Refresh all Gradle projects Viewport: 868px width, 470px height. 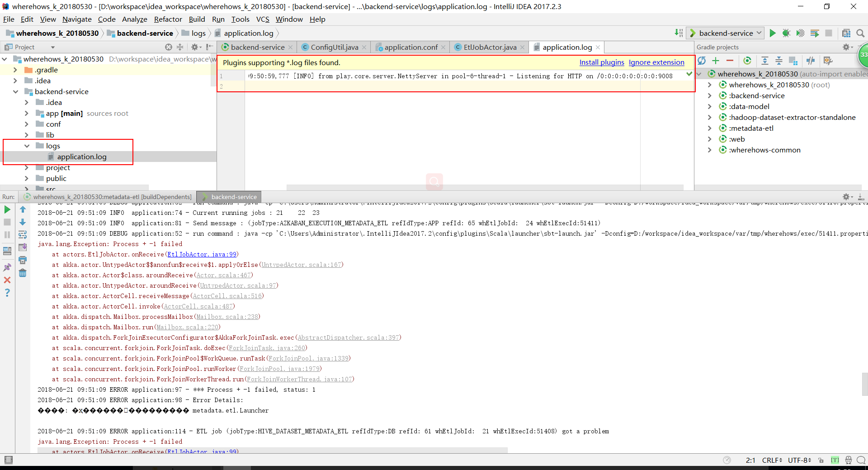703,61
